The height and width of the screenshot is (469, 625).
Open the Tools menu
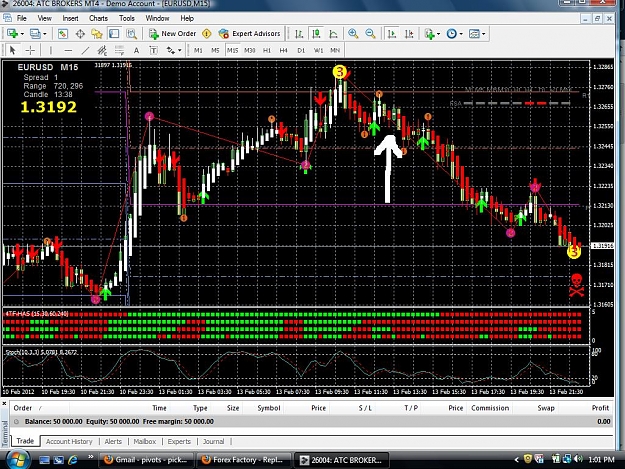[x=127, y=18]
